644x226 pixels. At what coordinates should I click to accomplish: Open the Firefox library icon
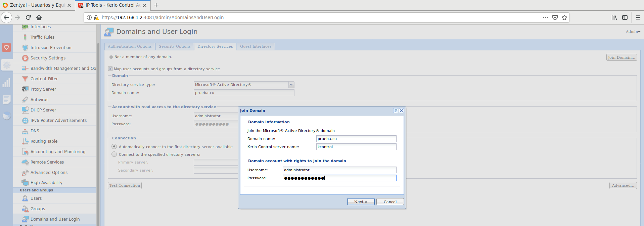(614, 17)
